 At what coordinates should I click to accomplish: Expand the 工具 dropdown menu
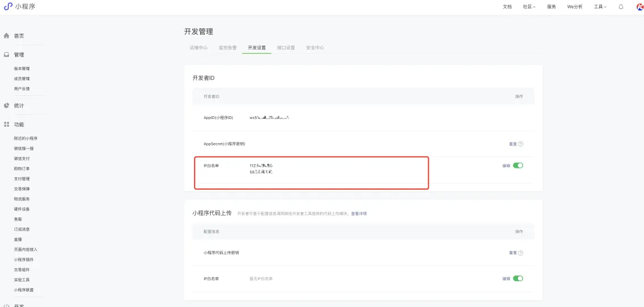tap(600, 7)
